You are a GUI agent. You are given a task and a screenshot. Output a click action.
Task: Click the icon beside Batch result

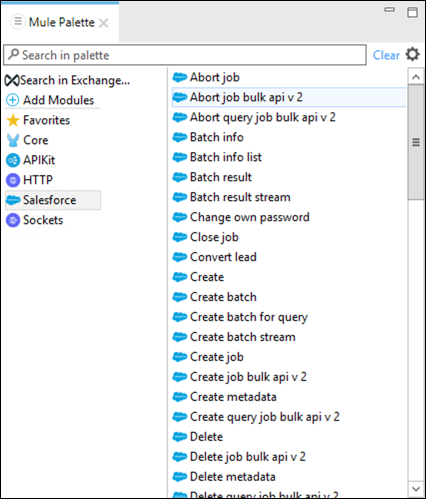(x=180, y=177)
